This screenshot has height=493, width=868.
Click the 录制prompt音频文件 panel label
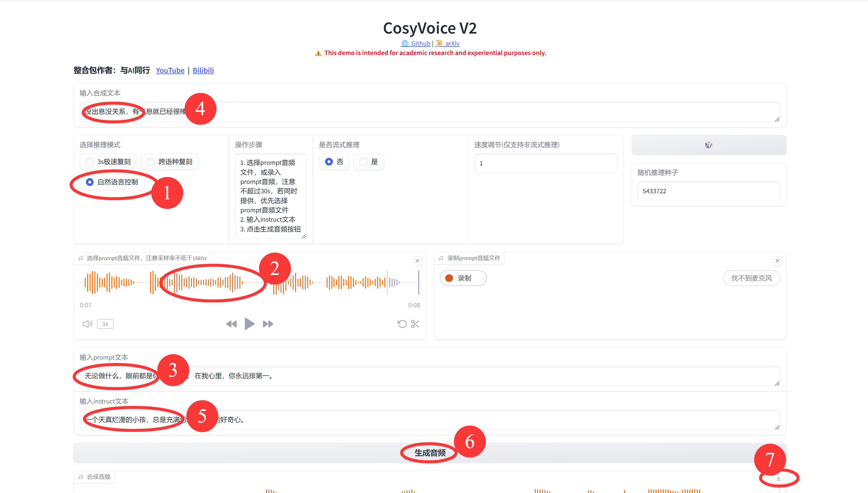pyautogui.click(x=469, y=258)
